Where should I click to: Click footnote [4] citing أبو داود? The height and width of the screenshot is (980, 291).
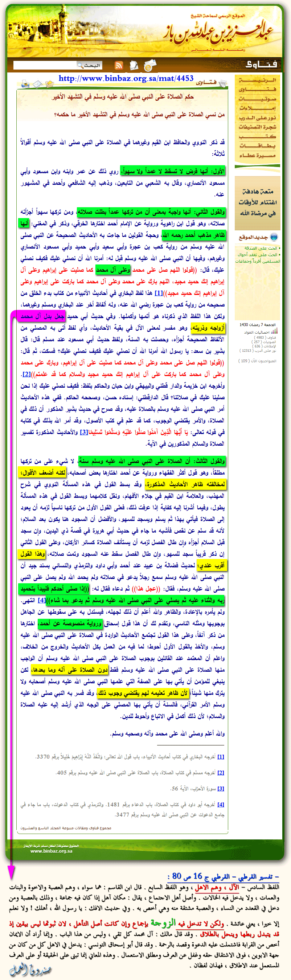(221, 805)
